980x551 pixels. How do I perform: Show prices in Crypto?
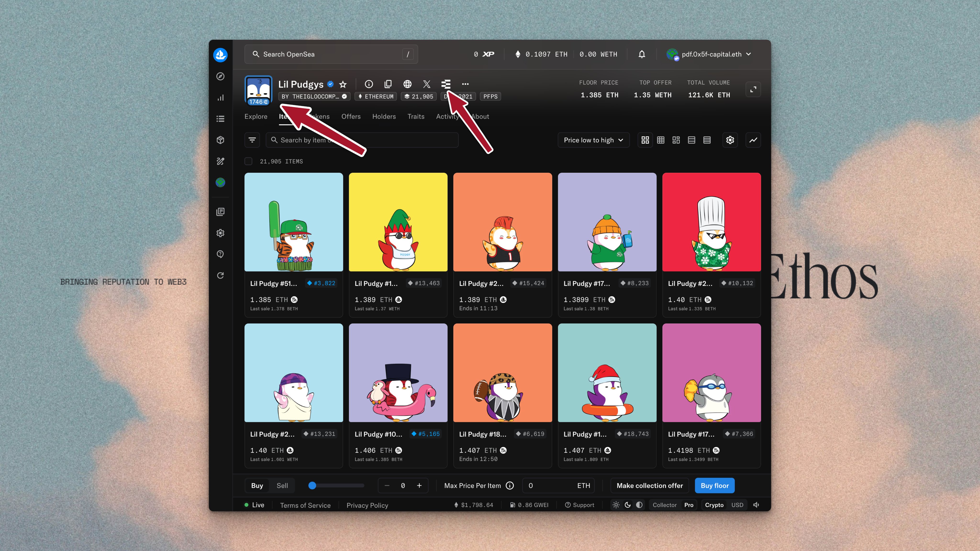pyautogui.click(x=714, y=505)
